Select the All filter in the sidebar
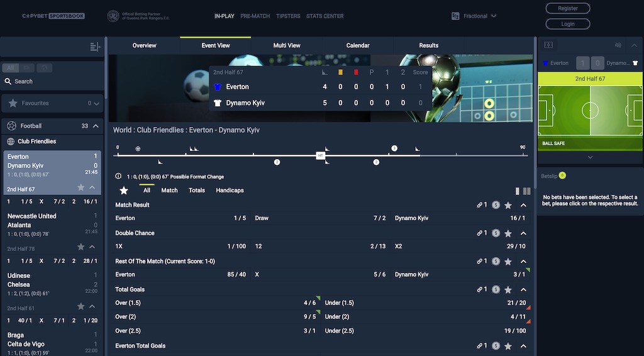This screenshot has width=644, height=356. point(10,68)
